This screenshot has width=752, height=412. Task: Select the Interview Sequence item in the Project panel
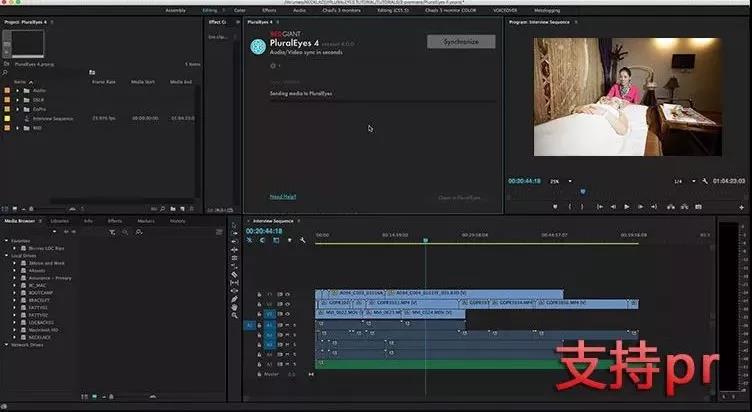53,118
